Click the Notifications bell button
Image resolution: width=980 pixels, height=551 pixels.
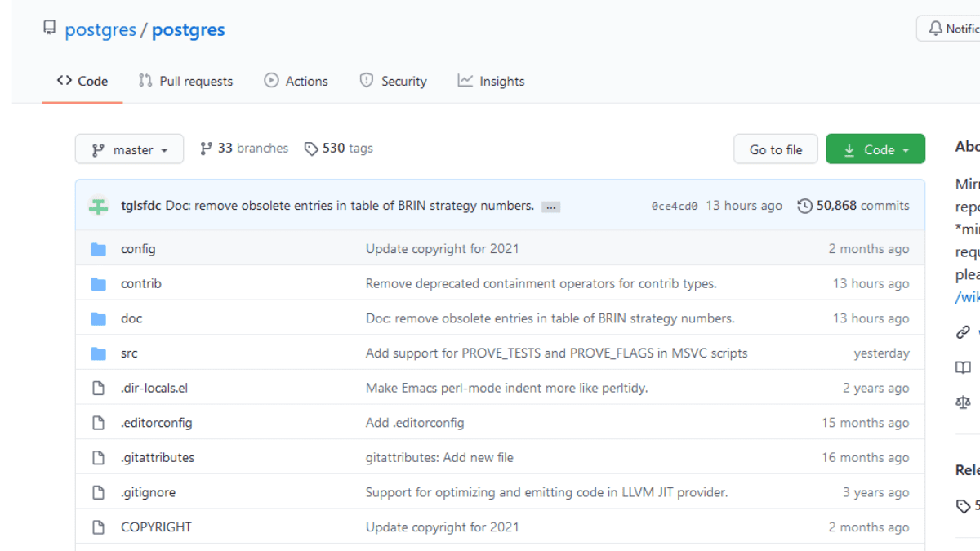pyautogui.click(x=949, y=29)
